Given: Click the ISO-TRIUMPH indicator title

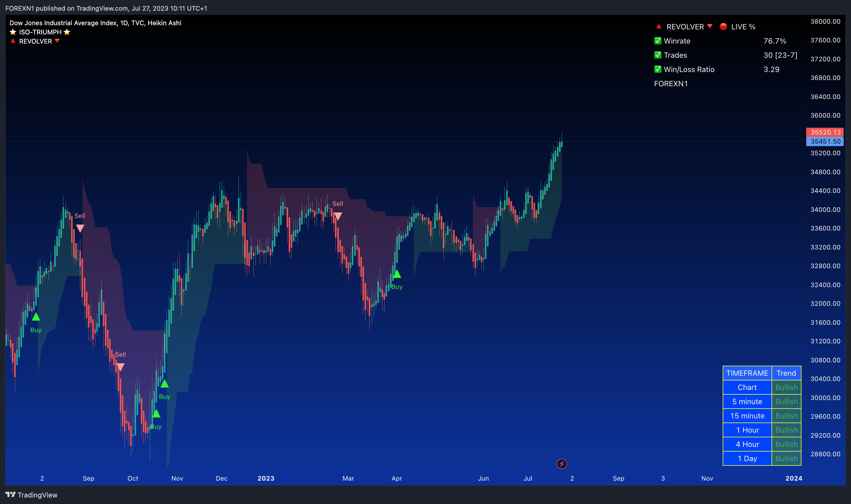Looking at the screenshot, I should (40, 32).
